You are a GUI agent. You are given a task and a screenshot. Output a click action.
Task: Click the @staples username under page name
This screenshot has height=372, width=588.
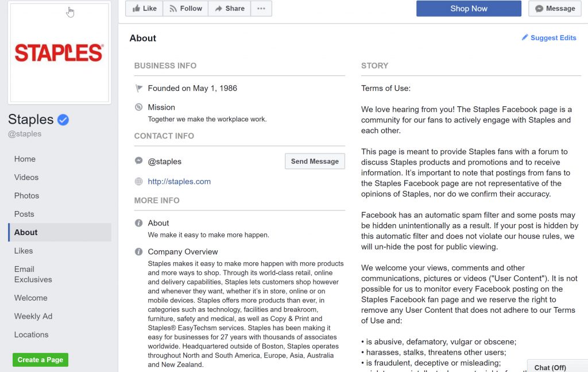coord(25,133)
